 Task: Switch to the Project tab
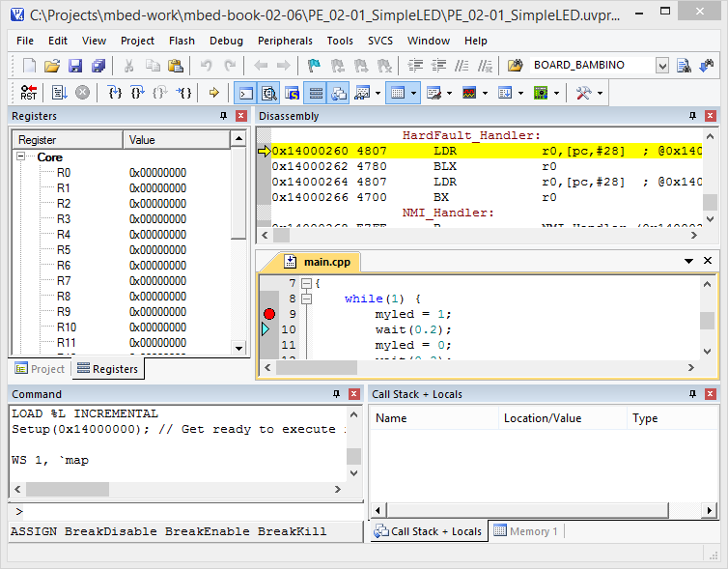point(40,369)
